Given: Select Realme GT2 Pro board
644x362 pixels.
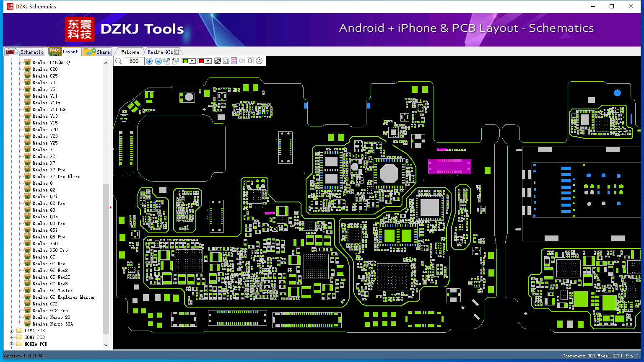Looking at the screenshot, I should click(x=50, y=310).
